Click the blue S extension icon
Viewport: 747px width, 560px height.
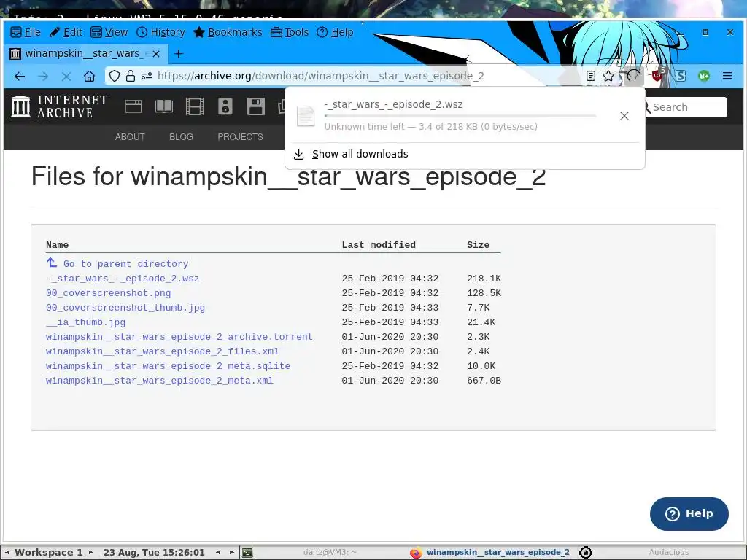[681, 76]
